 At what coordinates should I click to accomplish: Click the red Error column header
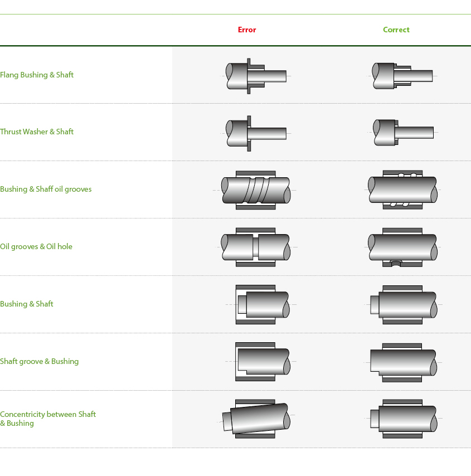[x=247, y=30]
